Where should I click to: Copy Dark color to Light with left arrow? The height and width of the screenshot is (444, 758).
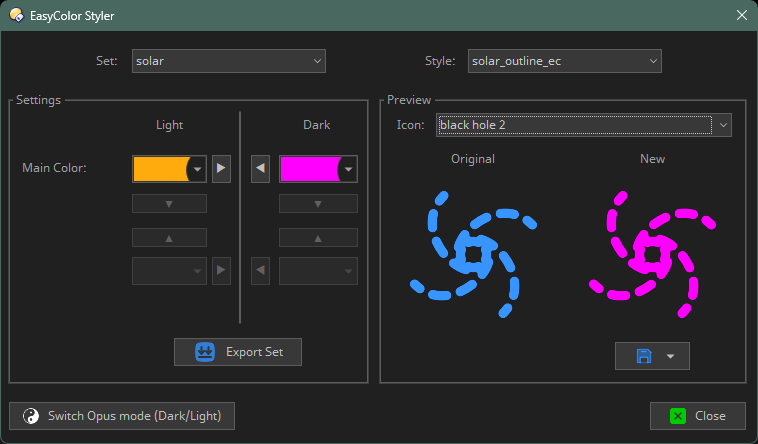tap(260, 169)
